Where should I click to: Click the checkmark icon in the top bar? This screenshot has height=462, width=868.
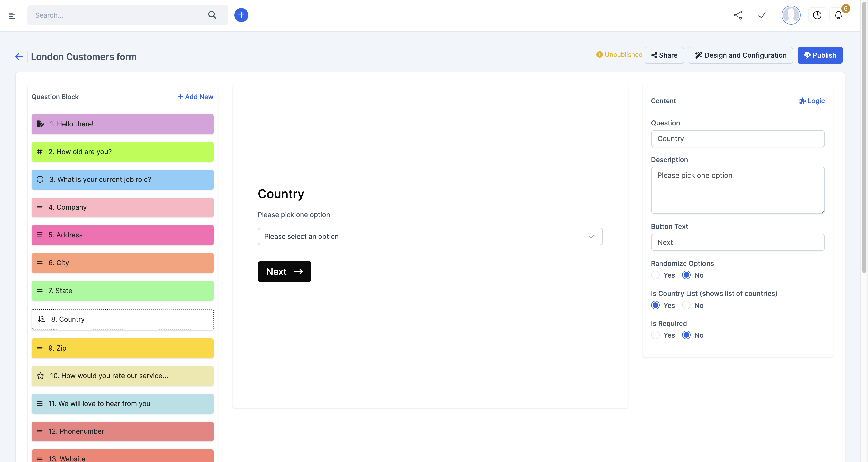[x=762, y=15]
